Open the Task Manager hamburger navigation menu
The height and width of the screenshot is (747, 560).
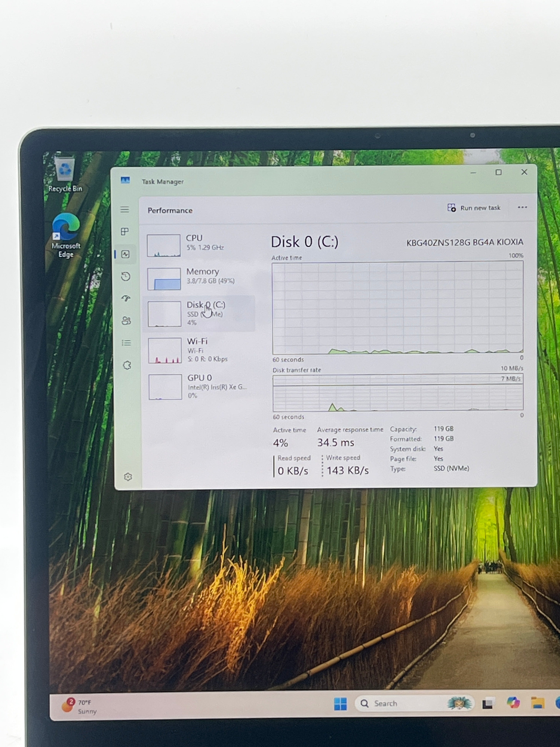click(x=125, y=210)
